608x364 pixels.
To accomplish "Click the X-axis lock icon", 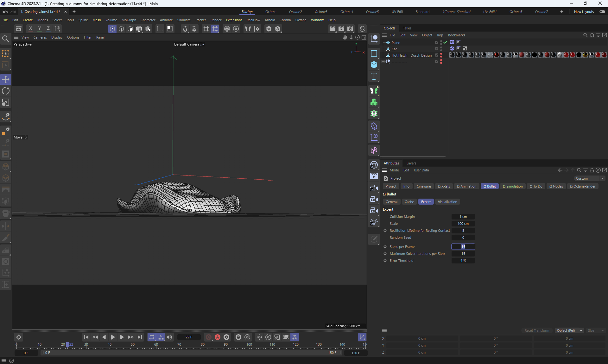I will [x=31, y=29].
